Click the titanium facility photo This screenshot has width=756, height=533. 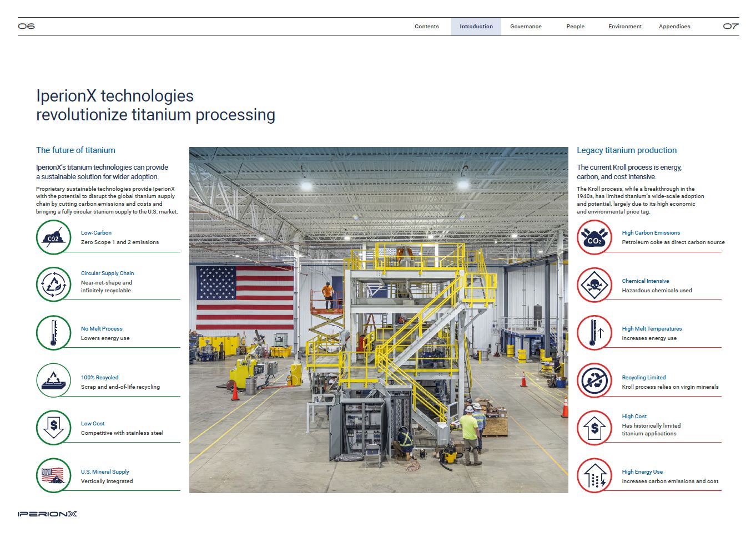(x=379, y=320)
